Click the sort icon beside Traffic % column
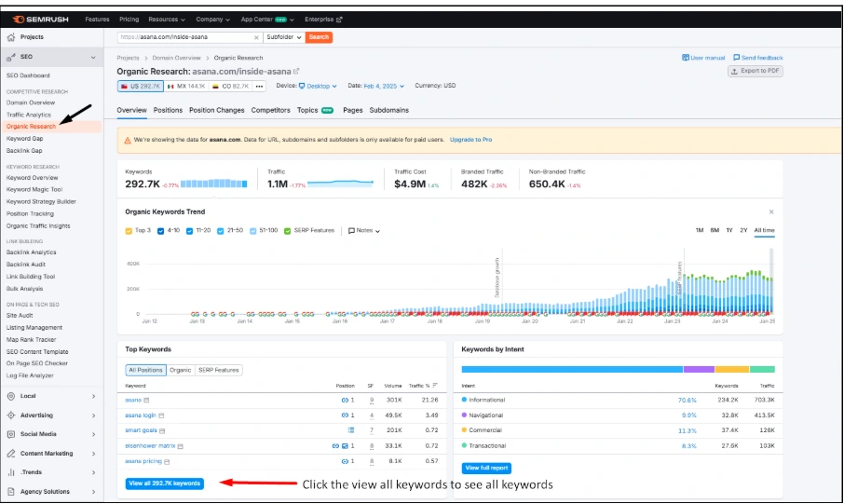Screen dimensions: 844x504 (435, 386)
